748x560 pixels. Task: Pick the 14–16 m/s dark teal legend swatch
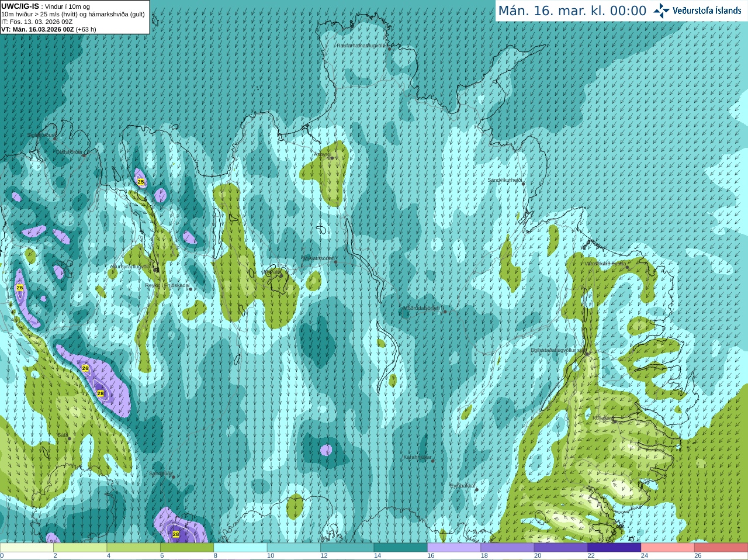401,548
